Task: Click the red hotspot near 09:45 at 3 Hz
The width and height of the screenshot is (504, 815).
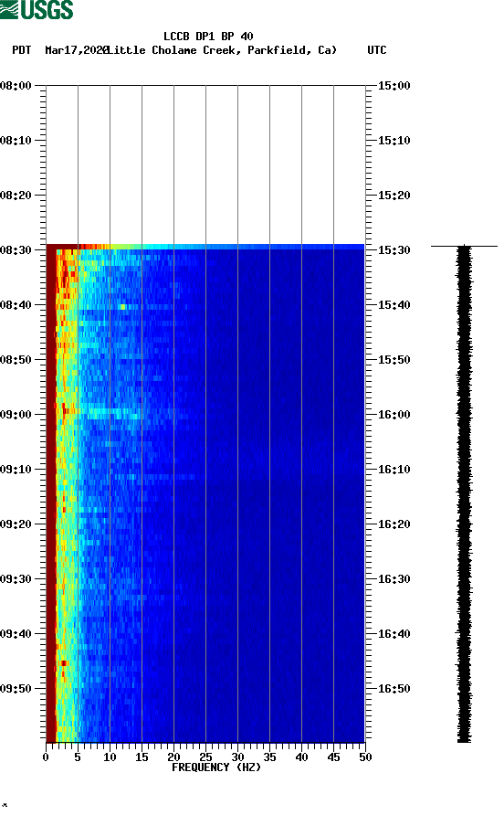Action: [63, 663]
